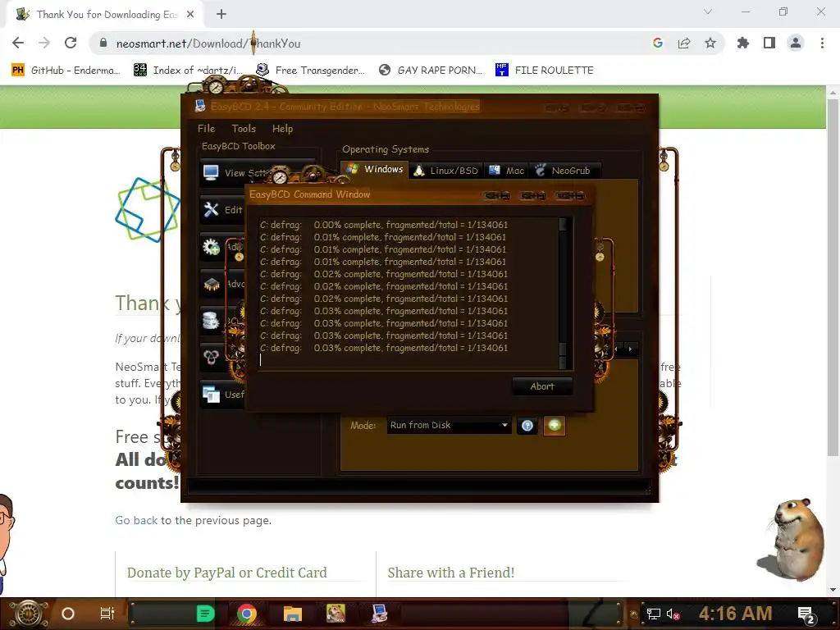Open Help menu in EasyBCD
The image size is (840, 630).
(282, 129)
